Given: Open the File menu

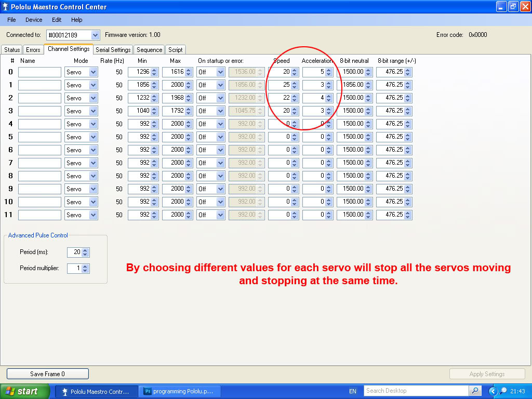Looking at the screenshot, I should (11, 20).
